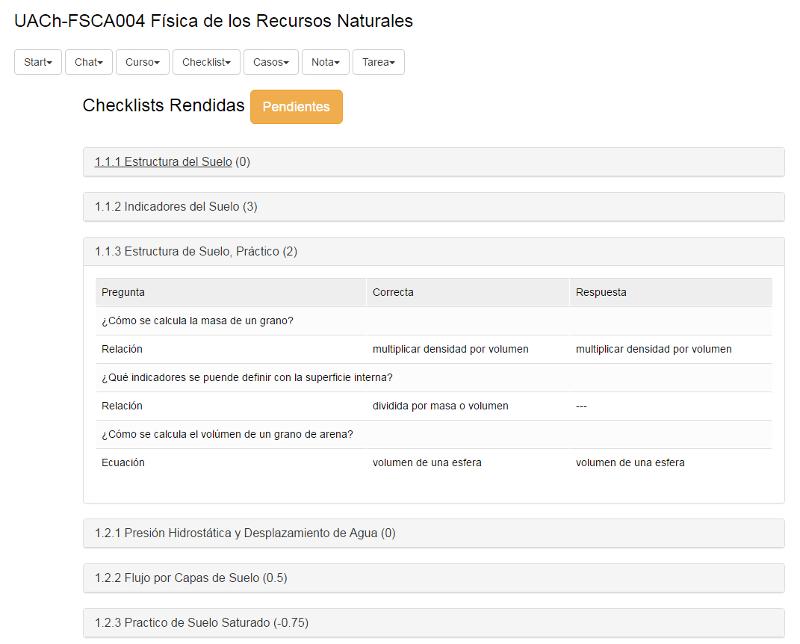
Task: Click the Correcta column header
Action: 393,292
